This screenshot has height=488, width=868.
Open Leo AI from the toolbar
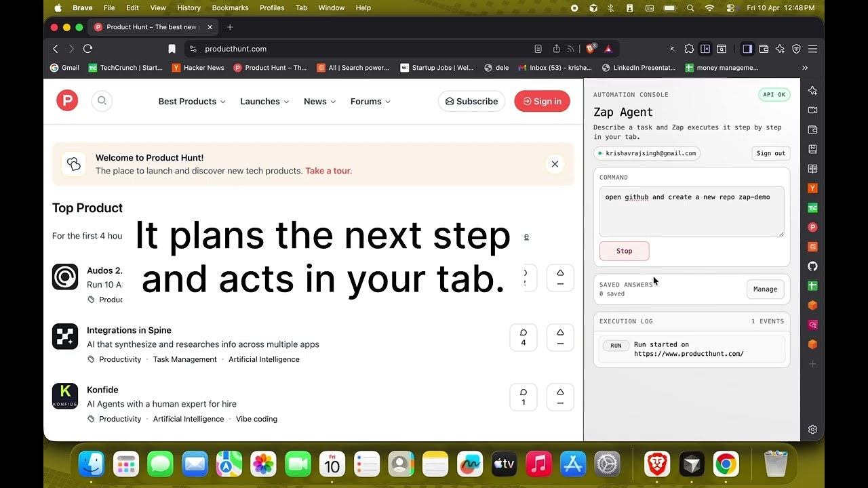tap(780, 49)
